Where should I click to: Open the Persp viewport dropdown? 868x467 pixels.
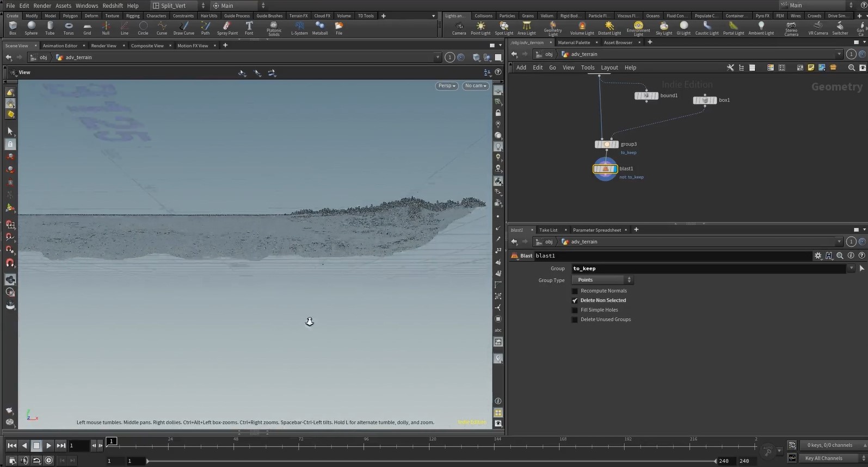pyautogui.click(x=446, y=86)
